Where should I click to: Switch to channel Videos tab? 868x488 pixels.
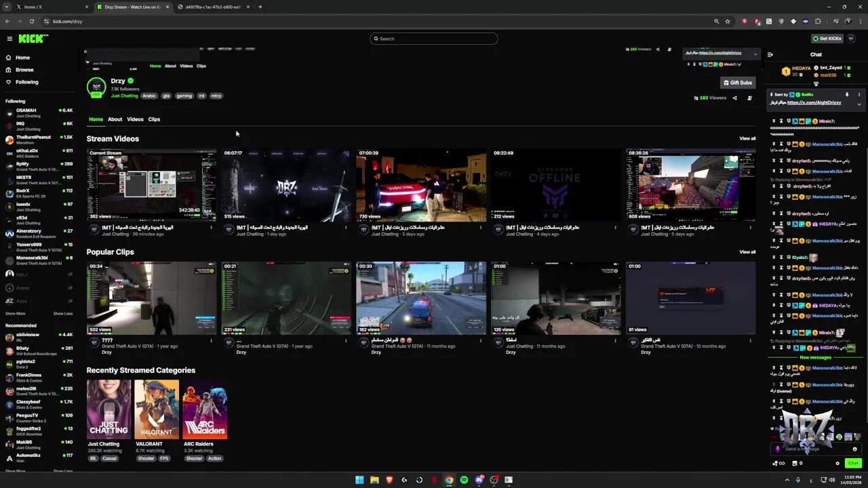(x=135, y=119)
